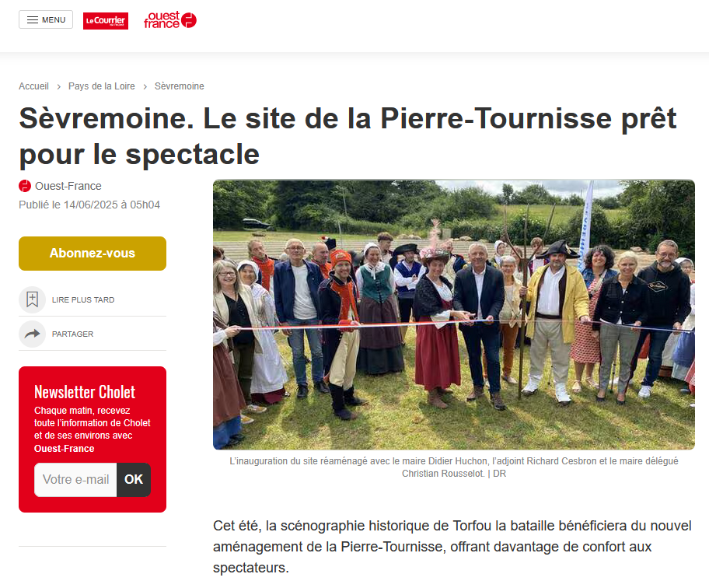The image size is (709, 588).
Task: Select the PARTAGER label
Action: (x=73, y=334)
